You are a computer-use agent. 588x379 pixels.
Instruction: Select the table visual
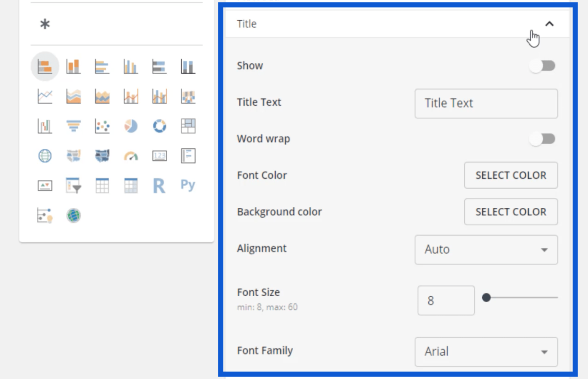(x=102, y=186)
